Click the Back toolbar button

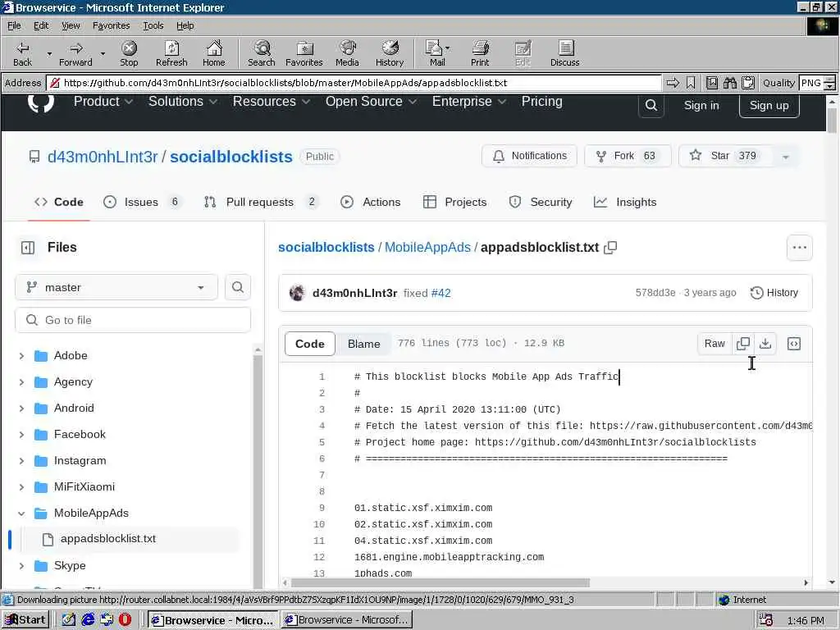[x=22, y=53]
